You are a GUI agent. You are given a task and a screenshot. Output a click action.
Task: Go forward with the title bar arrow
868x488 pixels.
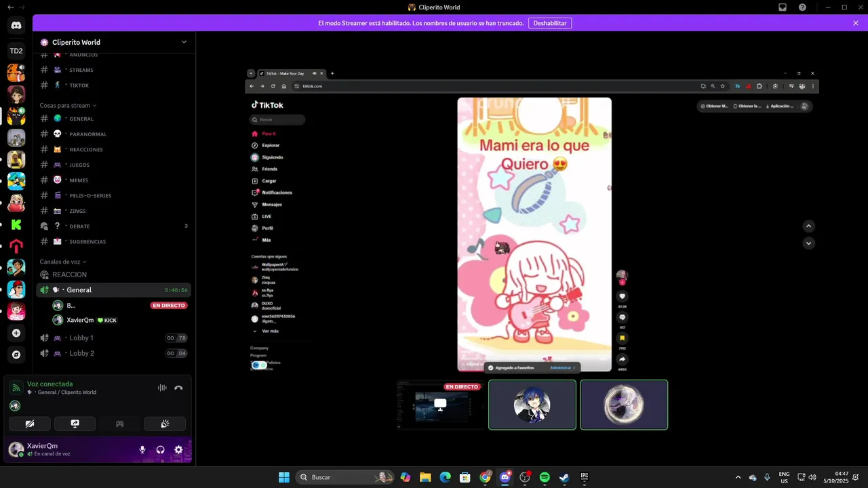point(23,7)
